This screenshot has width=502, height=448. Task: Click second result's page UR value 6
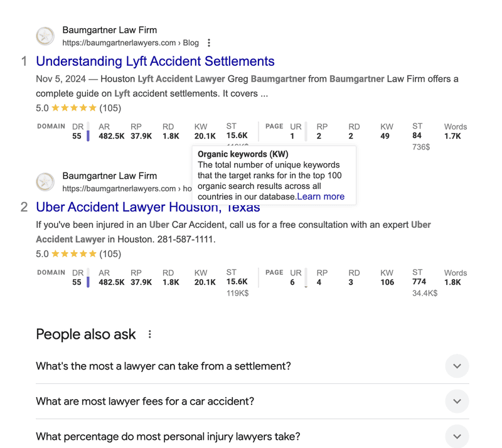tap(292, 282)
